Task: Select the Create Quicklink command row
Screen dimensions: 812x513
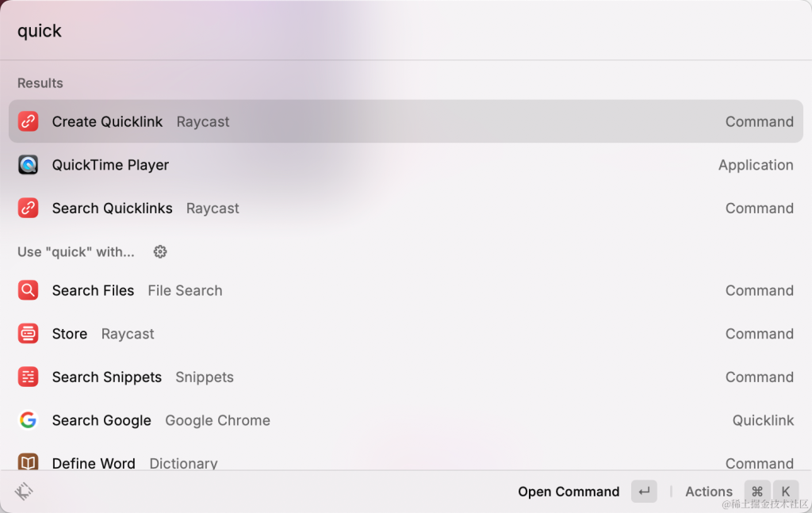Action: (x=406, y=121)
